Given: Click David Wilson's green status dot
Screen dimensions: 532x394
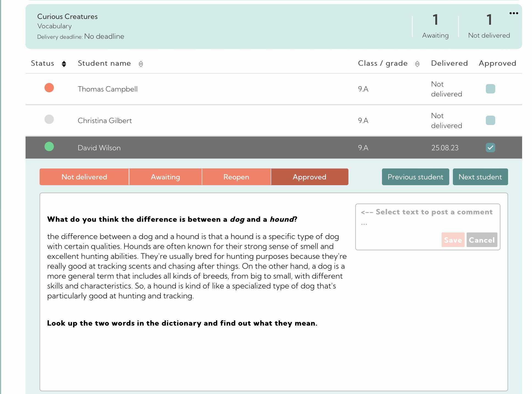Looking at the screenshot, I should tap(49, 146).
